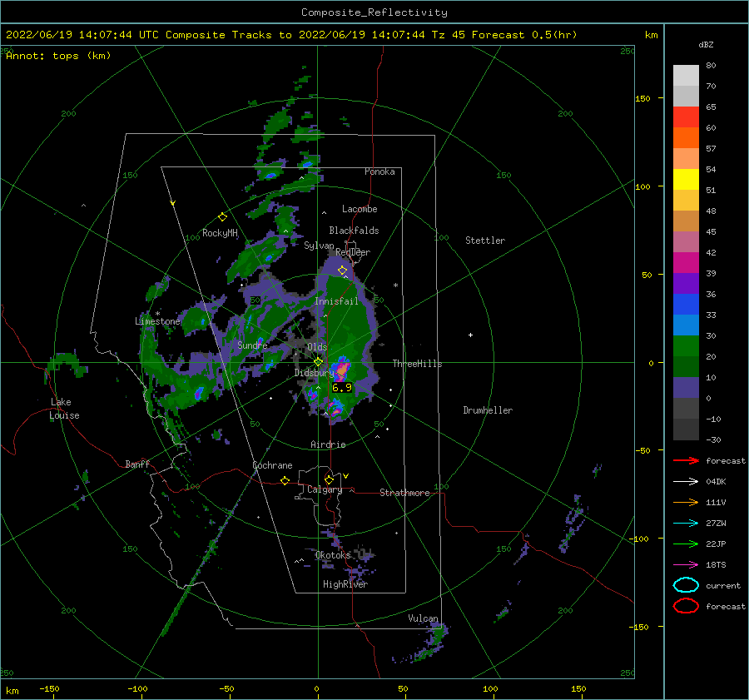Click the dBZ legend heading
This screenshot has height=700, width=749.
pos(706,44)
